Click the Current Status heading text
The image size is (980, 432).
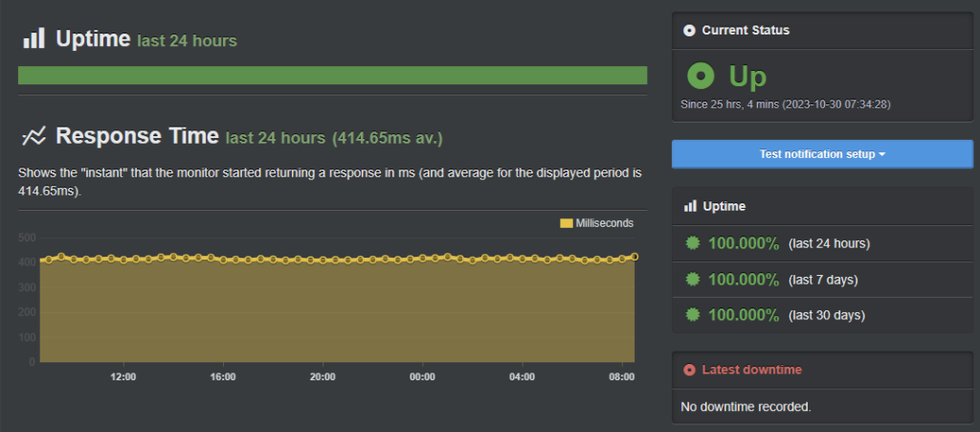(x=746, y=30)
